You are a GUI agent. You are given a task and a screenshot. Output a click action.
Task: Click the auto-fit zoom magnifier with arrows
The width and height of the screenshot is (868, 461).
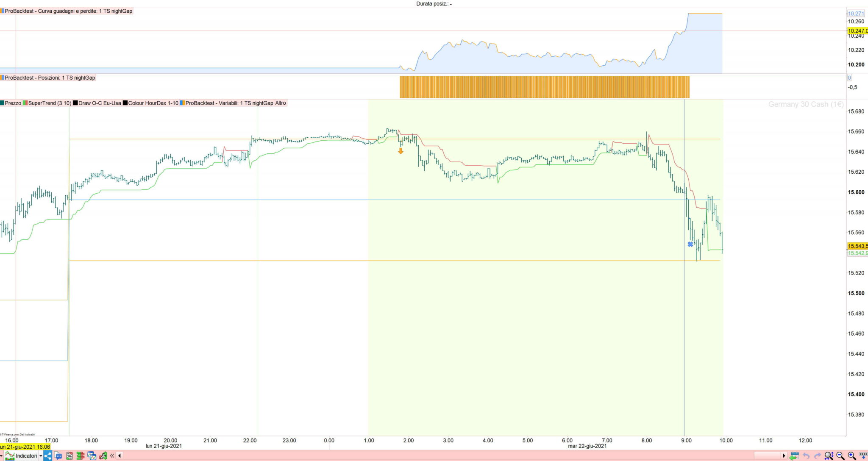829,456
